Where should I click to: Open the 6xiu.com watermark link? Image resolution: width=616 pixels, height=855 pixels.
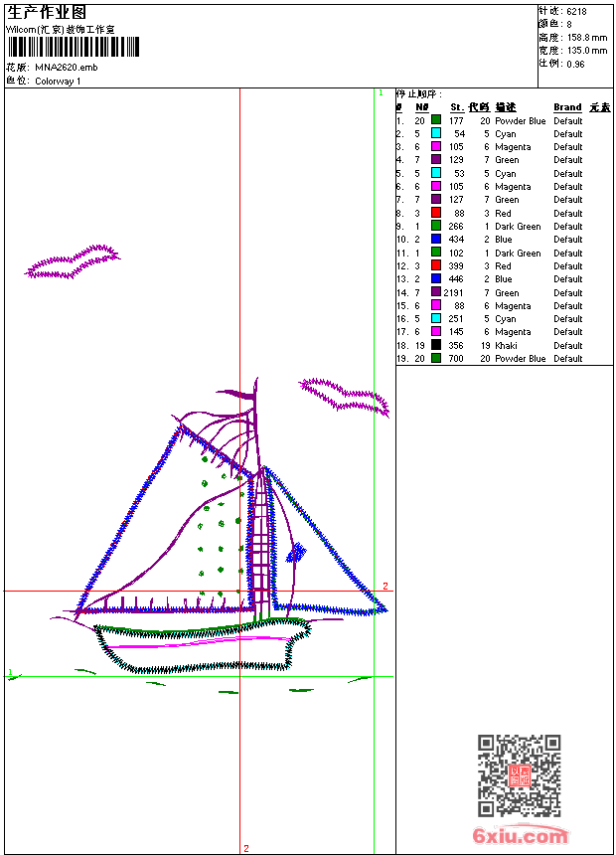click(x=520, y=835)
